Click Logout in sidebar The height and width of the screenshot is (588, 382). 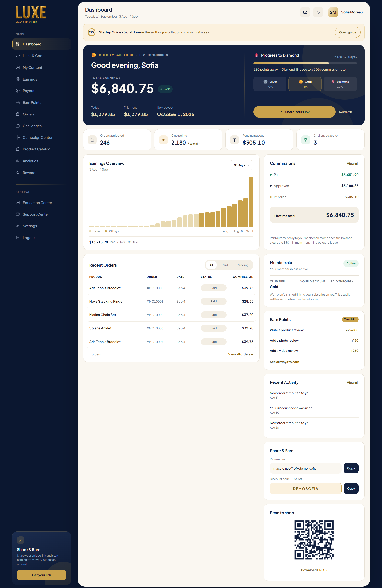pos(42,238)
